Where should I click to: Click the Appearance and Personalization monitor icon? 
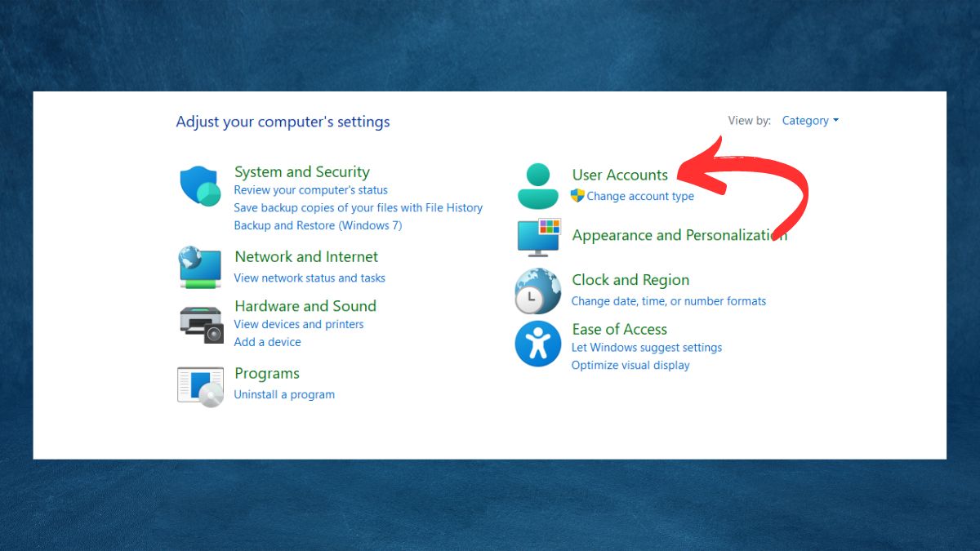538,236
